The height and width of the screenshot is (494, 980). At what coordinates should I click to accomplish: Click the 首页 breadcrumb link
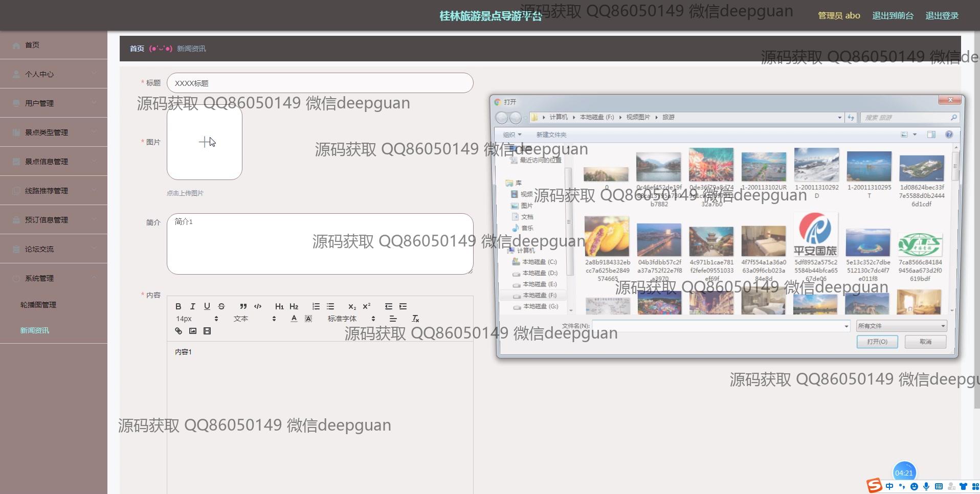(x=137, y=49)
